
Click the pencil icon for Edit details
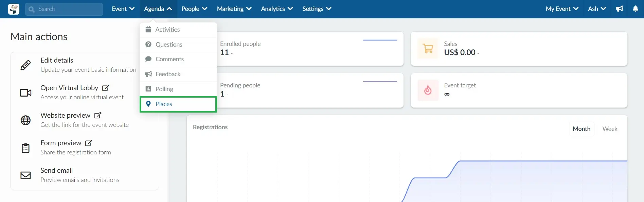click(x=25, y=65)
